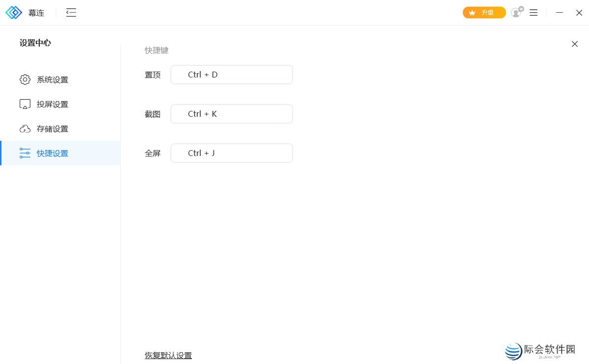This screenshot has height=364, width=589.
Task: Switch to 投屏设置 section
Action: click(52, 104)
